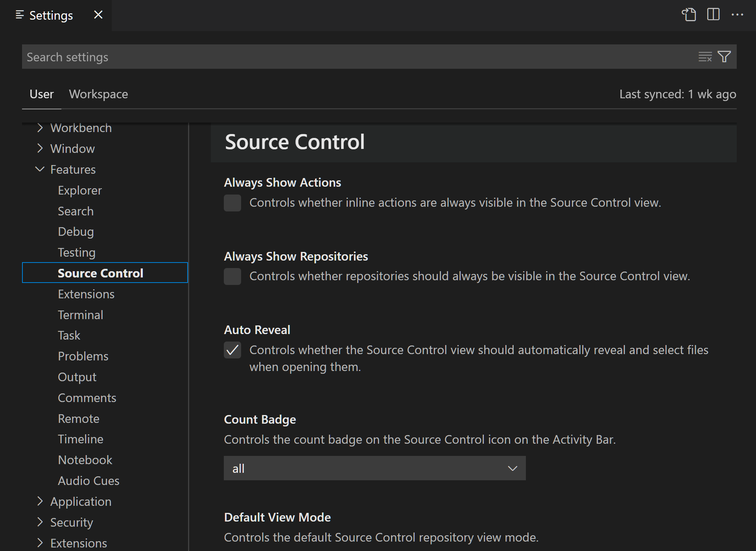Image resolution: width=756 pixels, height=551 pixels.
Task: Click on Terminal settings item
Action: coord(80,314)
